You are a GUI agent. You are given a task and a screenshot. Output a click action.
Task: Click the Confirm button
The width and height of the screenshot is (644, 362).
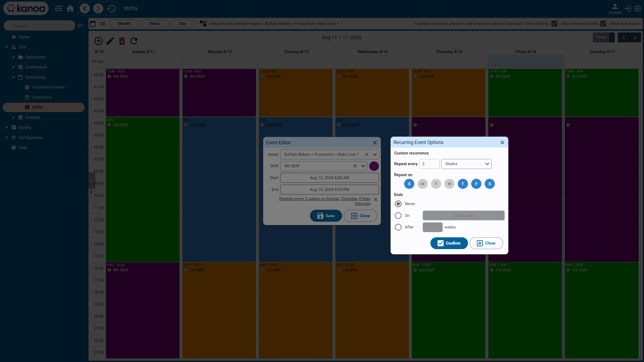449,243
